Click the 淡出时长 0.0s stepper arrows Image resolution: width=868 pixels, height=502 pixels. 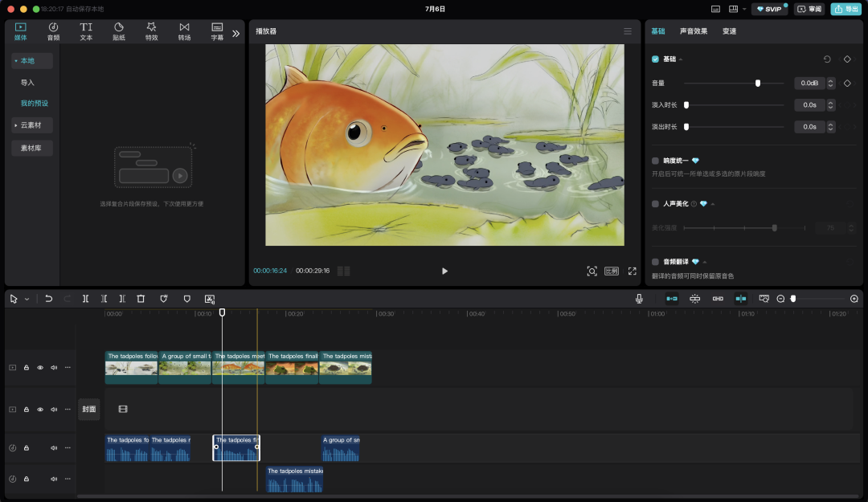point(830,127)
